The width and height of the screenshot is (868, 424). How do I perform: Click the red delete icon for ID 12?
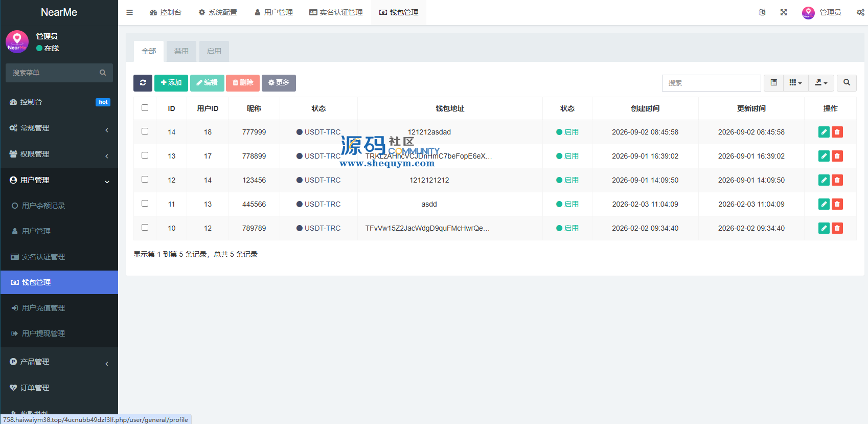[x=837, y=180]
